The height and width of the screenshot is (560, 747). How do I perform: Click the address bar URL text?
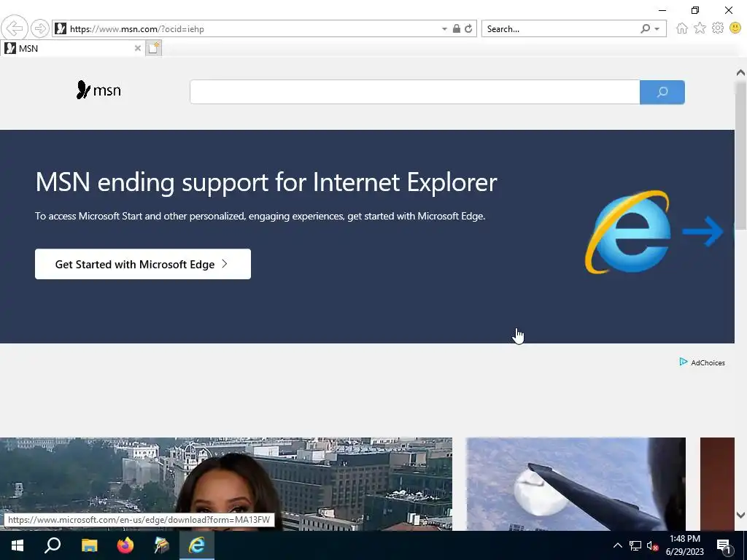(137, 29)
